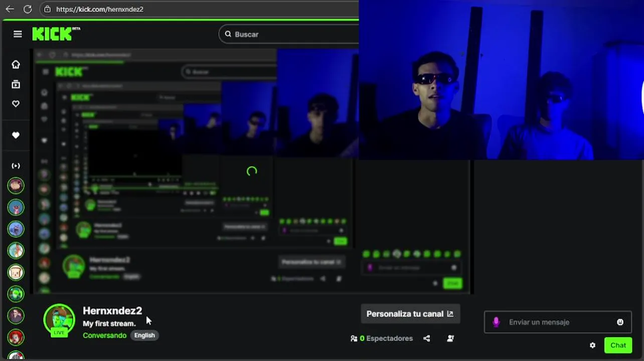Focus the Buscar search field

point(289,34)
